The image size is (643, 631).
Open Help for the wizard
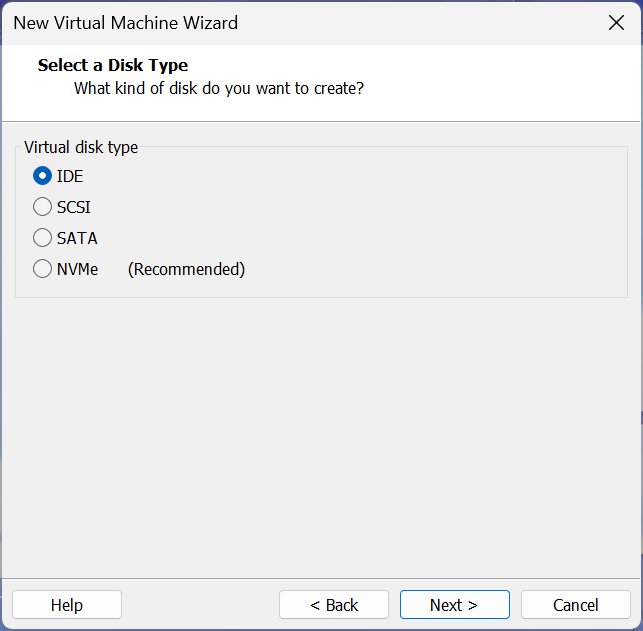67,605
